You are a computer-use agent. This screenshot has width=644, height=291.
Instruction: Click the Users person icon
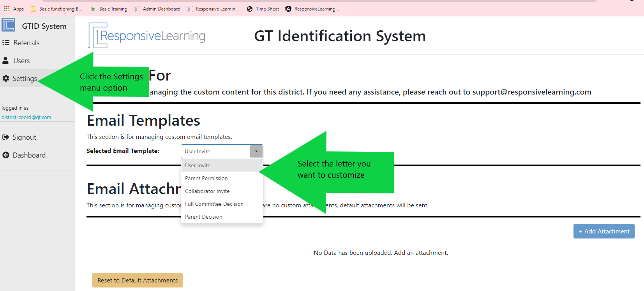pos(5,60)
